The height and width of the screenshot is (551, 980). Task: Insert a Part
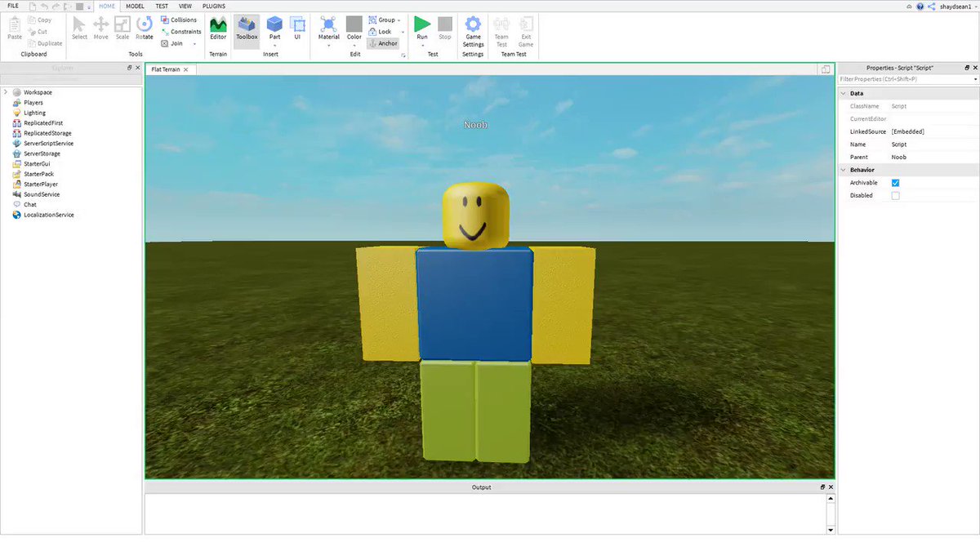[274, 28]
